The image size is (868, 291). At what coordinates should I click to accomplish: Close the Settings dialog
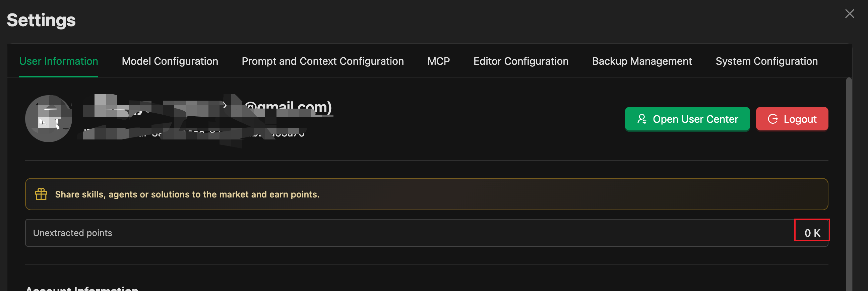[850, 14]
